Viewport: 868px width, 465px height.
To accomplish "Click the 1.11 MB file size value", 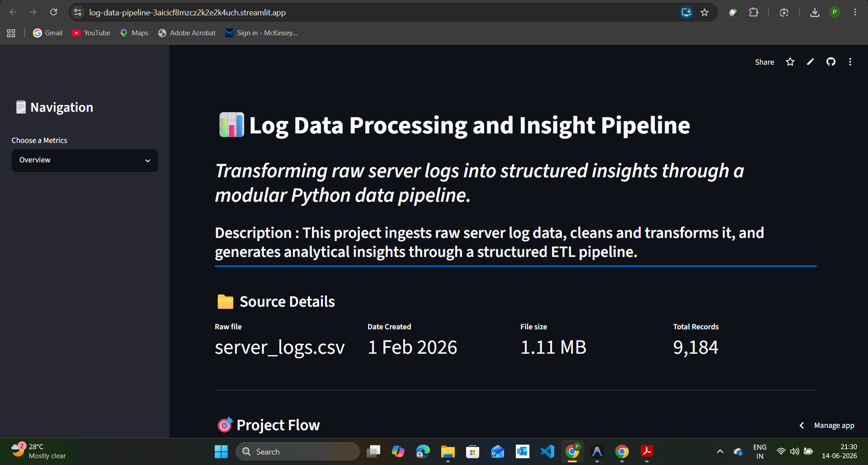I will click(553, 347).
